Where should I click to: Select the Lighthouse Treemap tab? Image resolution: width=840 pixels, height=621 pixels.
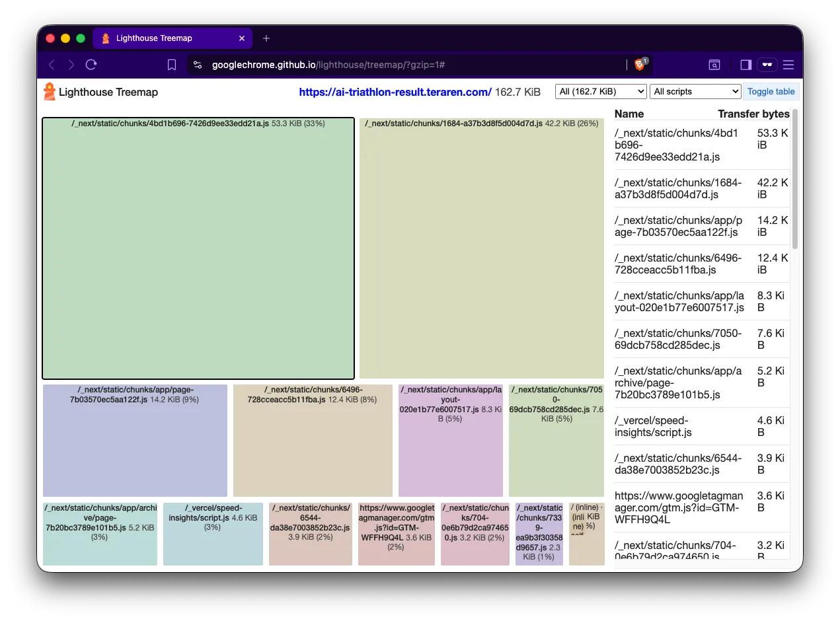click(x=172, y=38)
